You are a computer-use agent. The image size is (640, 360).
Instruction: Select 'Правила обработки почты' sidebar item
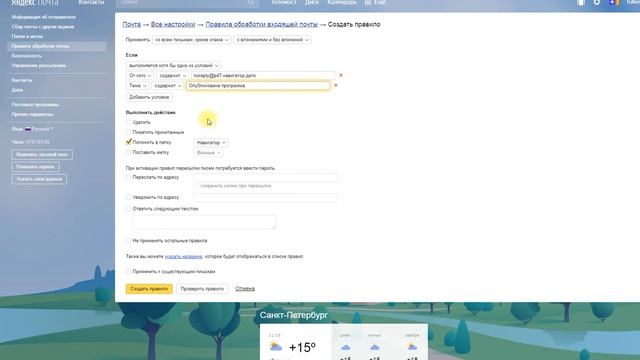(x=57, y=46)
